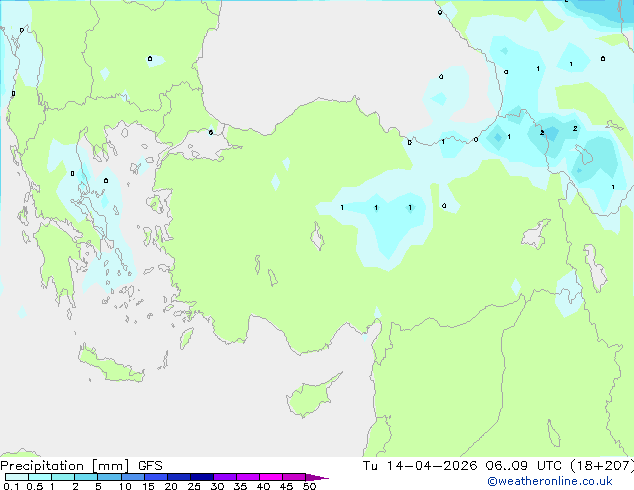This screenshot has height=490, width=634.
Task: Click the 'GFS' model label
Action: 150,466
